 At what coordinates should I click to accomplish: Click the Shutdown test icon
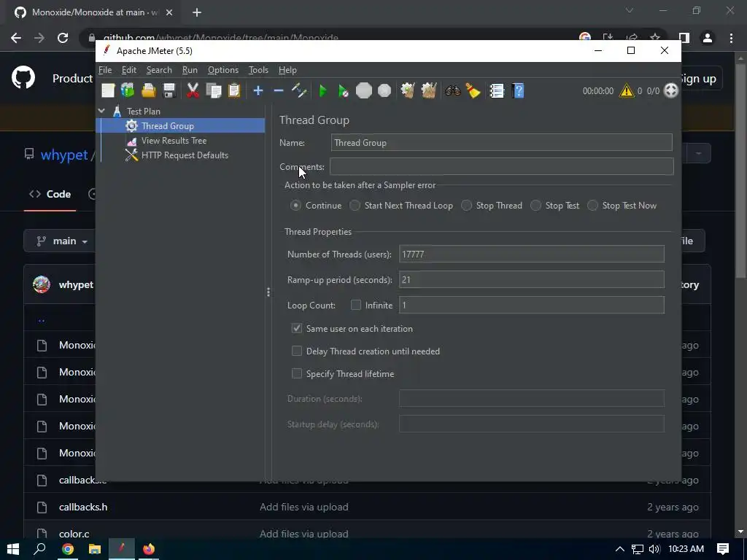pyautogui.click(x=384, y=90)
